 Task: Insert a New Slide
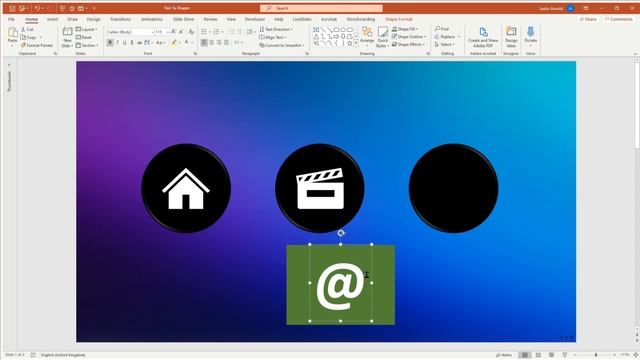(x=67, y=37)
